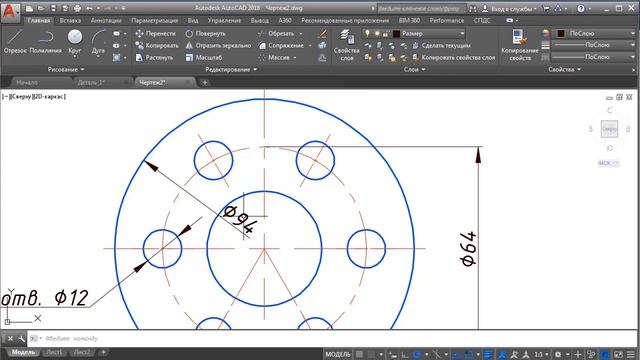
Task: Select the Полилиния polyline tool
Action: (45, 42)
